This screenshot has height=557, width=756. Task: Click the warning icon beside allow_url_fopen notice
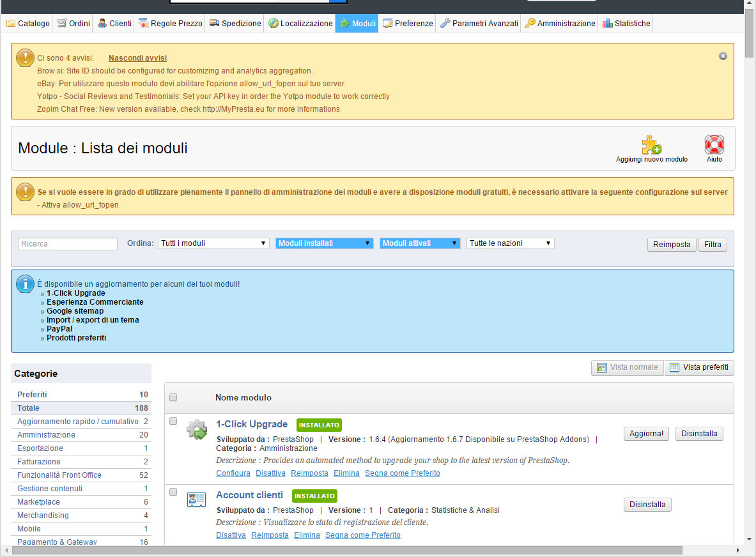(x=25, y=192)
